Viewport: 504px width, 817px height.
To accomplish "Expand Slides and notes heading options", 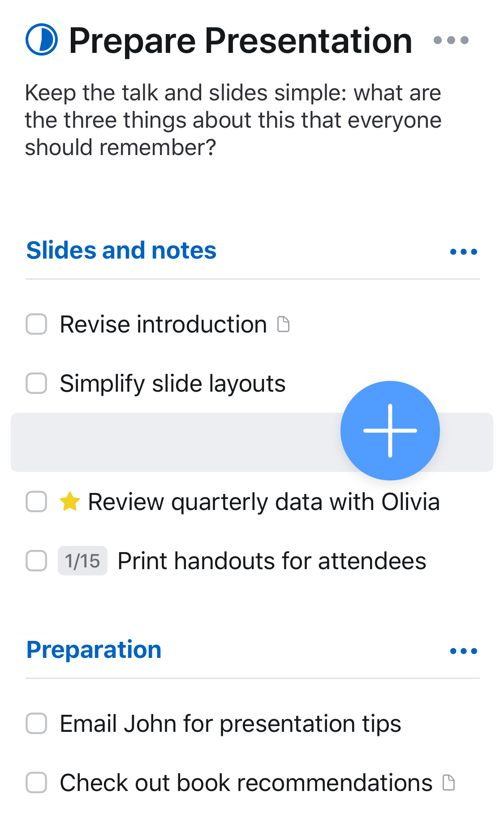I will tap(463, 251).
